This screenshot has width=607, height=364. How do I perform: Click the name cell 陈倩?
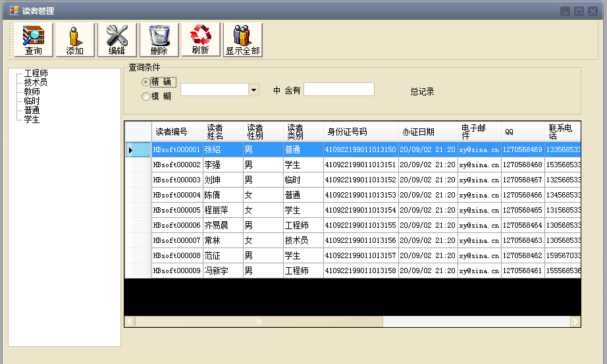223,195
